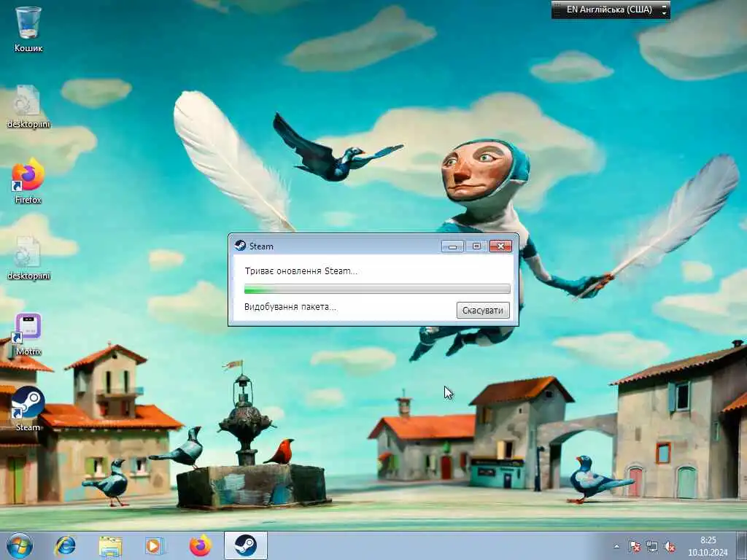Open the Steam desktop shortcut
The height and width of the screenshot is (560, 747).
28,408
